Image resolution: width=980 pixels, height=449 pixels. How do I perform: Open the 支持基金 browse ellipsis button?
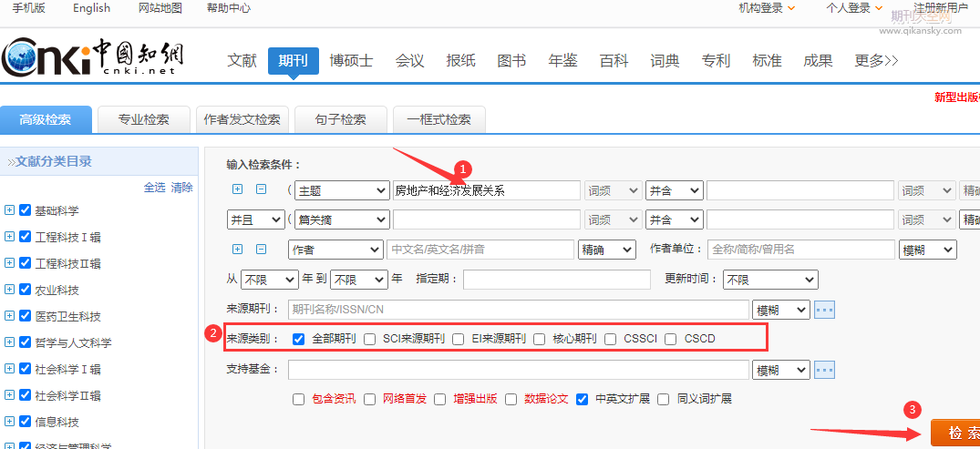(x=824, y=370)
